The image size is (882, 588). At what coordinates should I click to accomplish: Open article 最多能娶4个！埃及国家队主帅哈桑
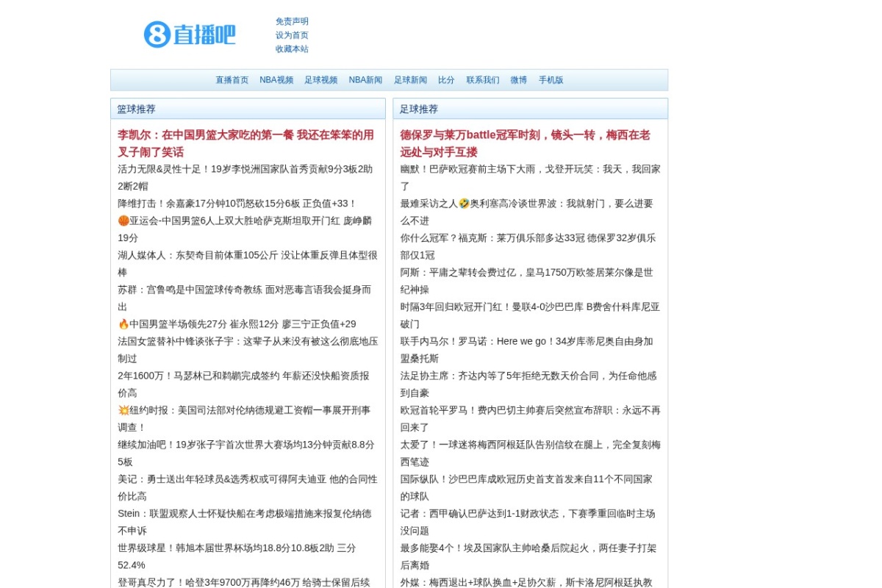(528, 556)
